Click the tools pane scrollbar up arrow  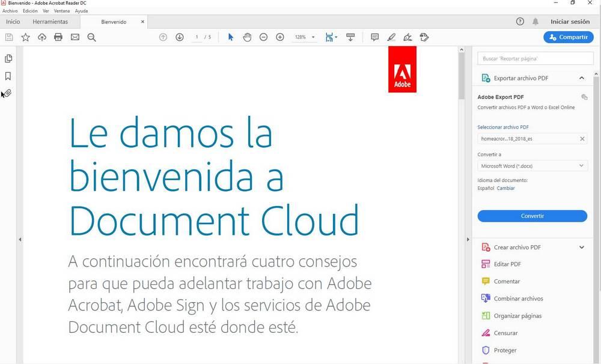pyautogui.click(x=596, y=74)
